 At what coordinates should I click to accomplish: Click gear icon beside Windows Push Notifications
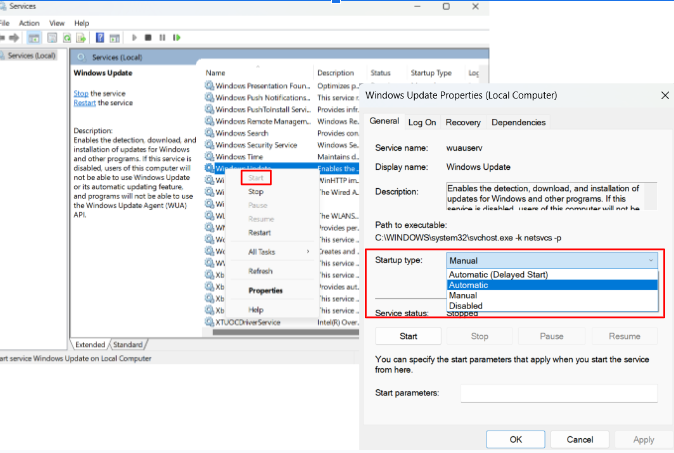tap(209, 98)
